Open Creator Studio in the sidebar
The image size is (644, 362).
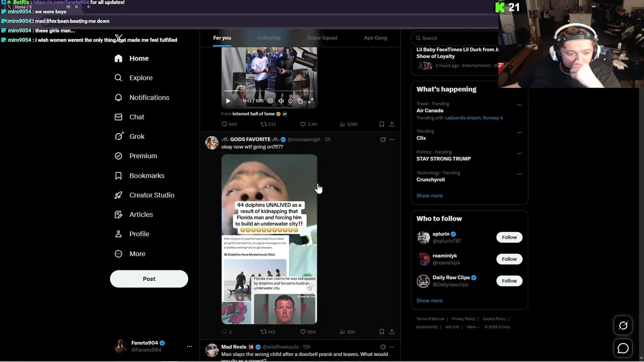144,195
